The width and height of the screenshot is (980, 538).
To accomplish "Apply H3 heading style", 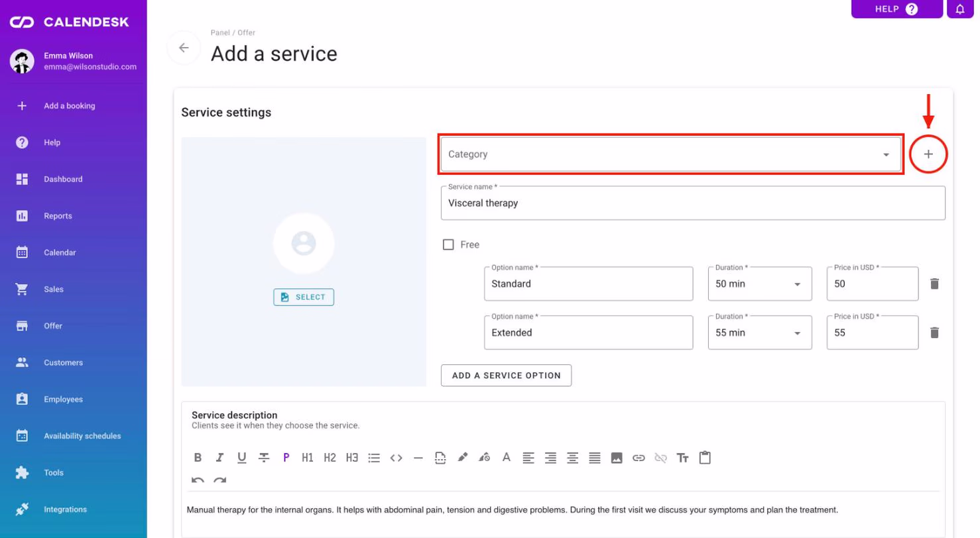I will pyautogui.click(x=352, y=457).
